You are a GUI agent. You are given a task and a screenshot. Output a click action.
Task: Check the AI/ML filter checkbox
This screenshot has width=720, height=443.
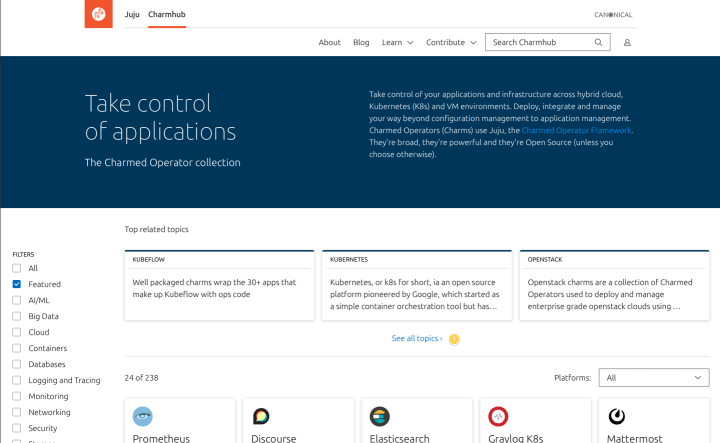click(17, 300)
